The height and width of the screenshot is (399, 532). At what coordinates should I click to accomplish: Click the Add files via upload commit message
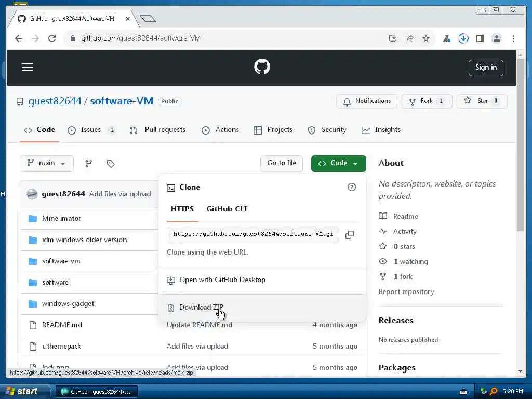click(120, 194)
